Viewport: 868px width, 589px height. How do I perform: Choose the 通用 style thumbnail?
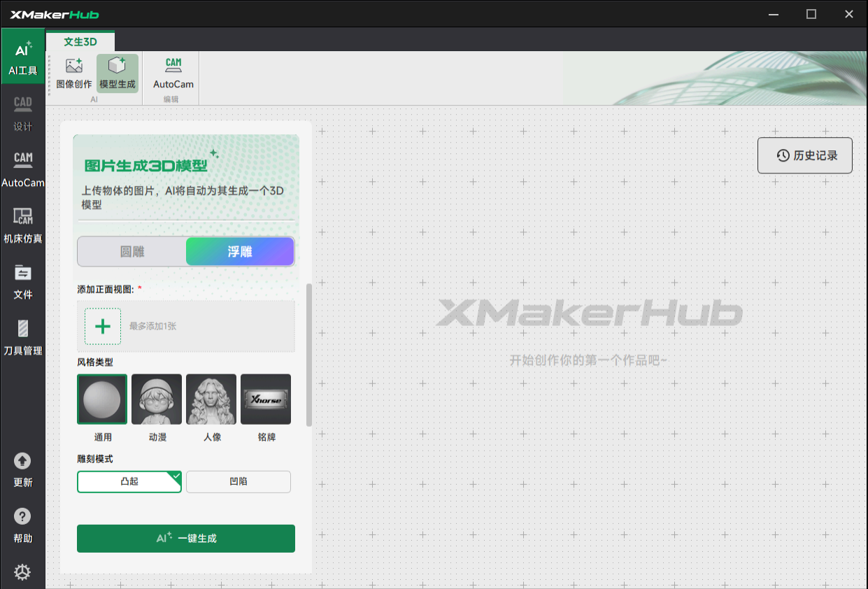pyautogui.click(x=103, y=399)
